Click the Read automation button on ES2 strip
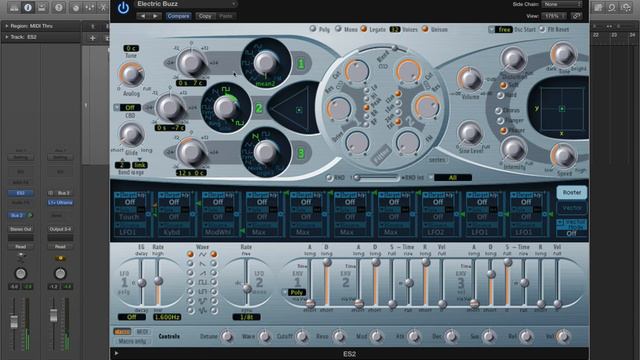 coord(20,247)
